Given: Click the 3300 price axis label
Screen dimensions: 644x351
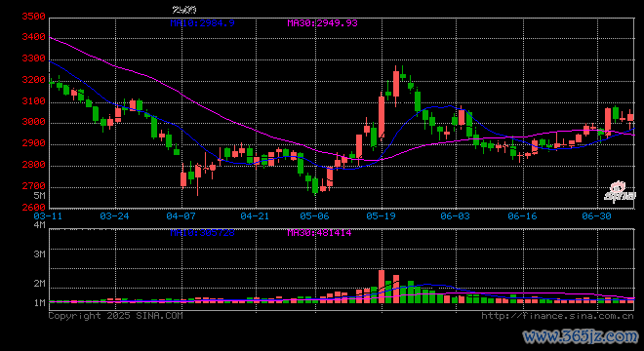Looking at the screenshot, I should (x=34, y=58).
